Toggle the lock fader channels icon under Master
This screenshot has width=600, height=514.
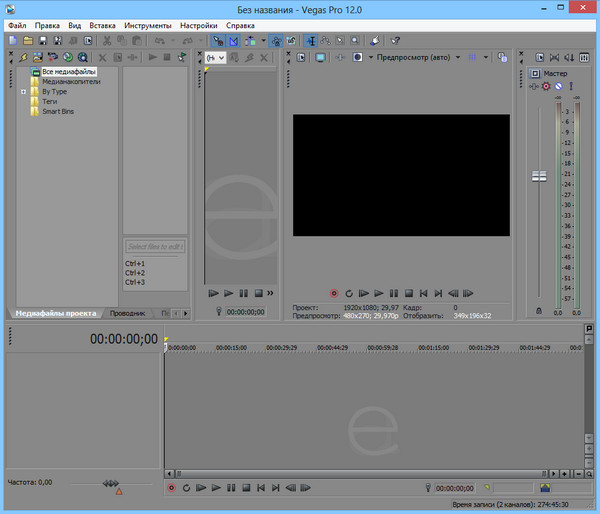(540, 312)
